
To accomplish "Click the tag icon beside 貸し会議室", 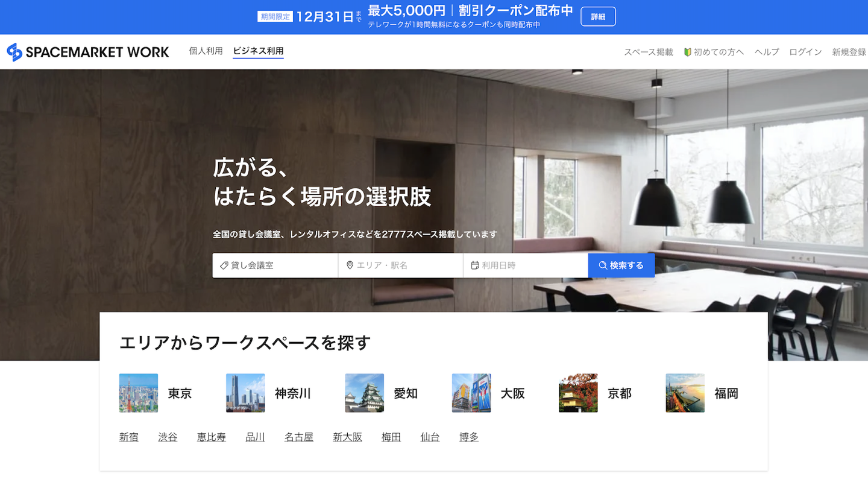I will (x=224, y=265).
